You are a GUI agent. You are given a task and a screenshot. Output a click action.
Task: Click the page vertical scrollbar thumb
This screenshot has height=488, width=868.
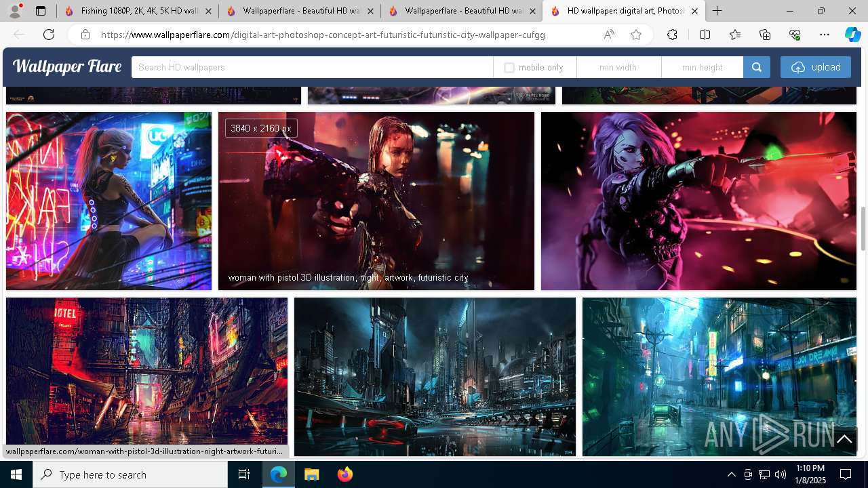(863, 228)
